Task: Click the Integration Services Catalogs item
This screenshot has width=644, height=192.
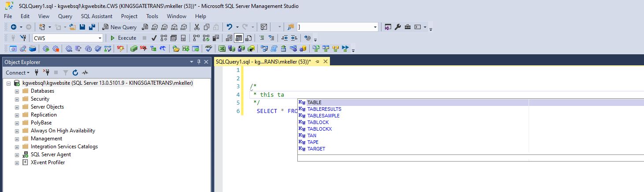Action: (x=64, y=147)
